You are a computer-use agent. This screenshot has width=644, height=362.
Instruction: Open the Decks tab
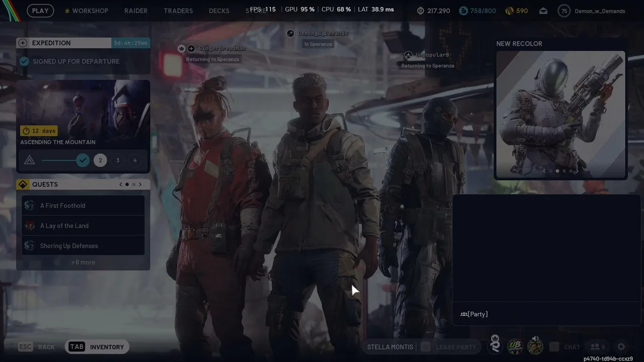219,11
